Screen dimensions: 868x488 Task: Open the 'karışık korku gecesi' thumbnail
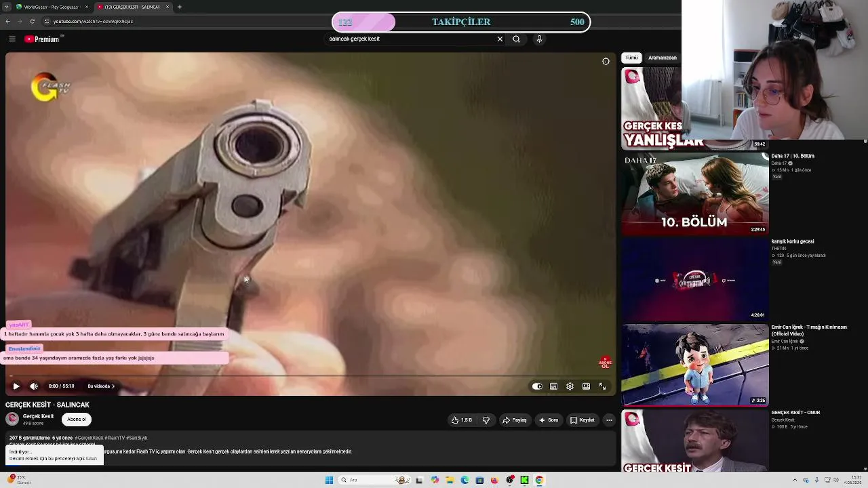pos(695,279)
